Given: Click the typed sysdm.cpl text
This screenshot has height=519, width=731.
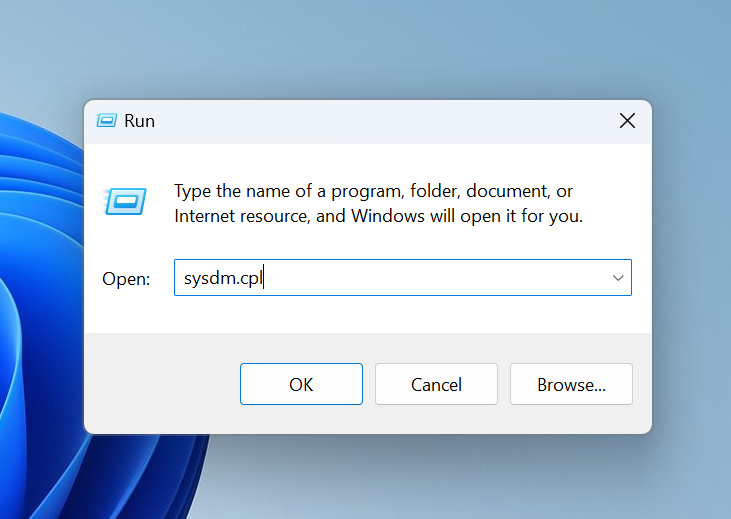Looking at the screenshot, I should point(223,278).
